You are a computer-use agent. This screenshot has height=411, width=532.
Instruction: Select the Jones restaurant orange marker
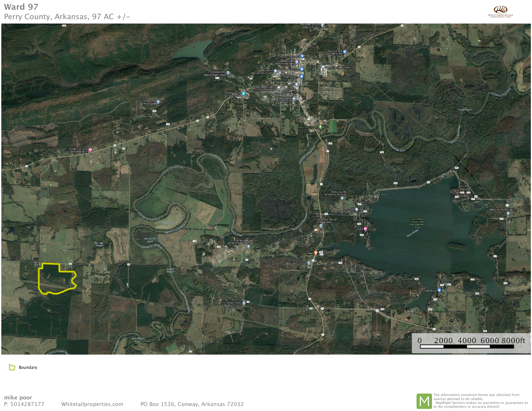click(x=316, y=253)
